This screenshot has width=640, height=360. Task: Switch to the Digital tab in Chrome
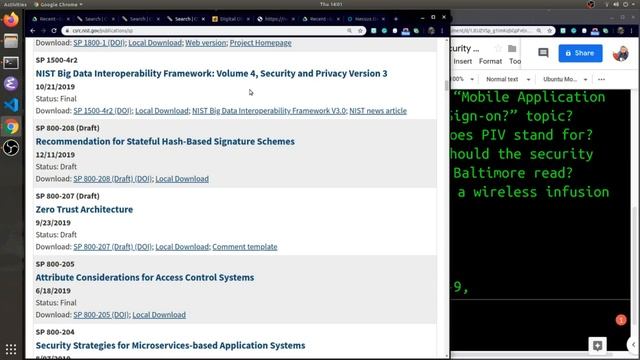pos(231,19)
